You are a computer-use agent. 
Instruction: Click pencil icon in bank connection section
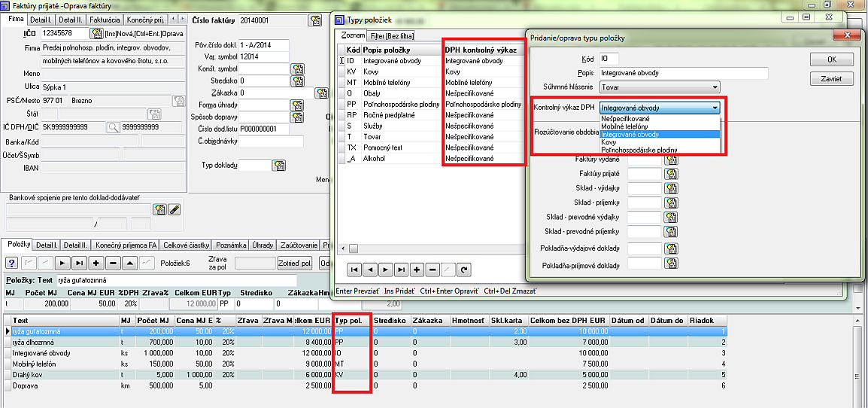point(174,209)
